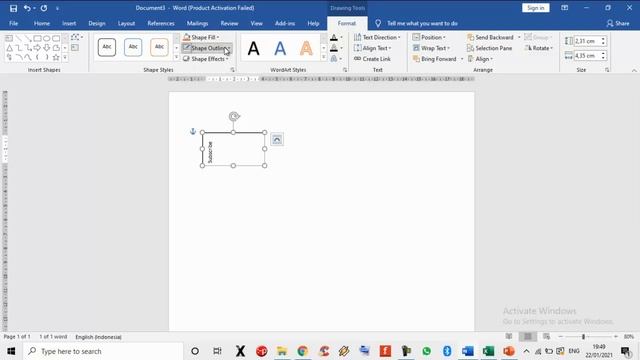
Task: Click the shape height field
Action: tap(587, 41)
